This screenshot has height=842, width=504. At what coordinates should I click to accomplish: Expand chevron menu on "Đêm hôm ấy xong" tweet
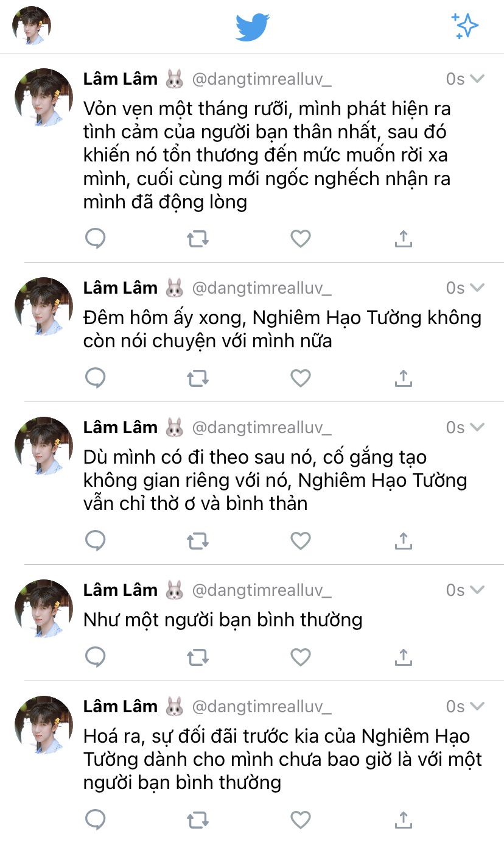[x=477, y=288]
